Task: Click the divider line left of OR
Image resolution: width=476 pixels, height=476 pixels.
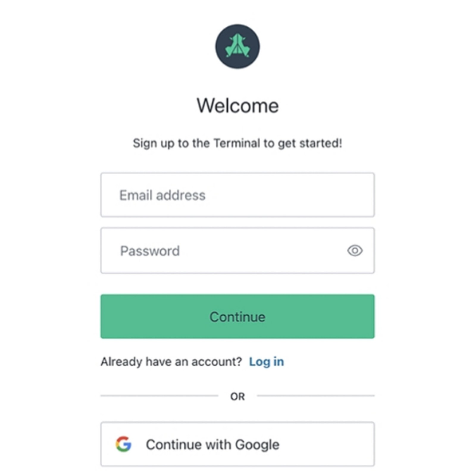Action: click(x=159, y=396)
